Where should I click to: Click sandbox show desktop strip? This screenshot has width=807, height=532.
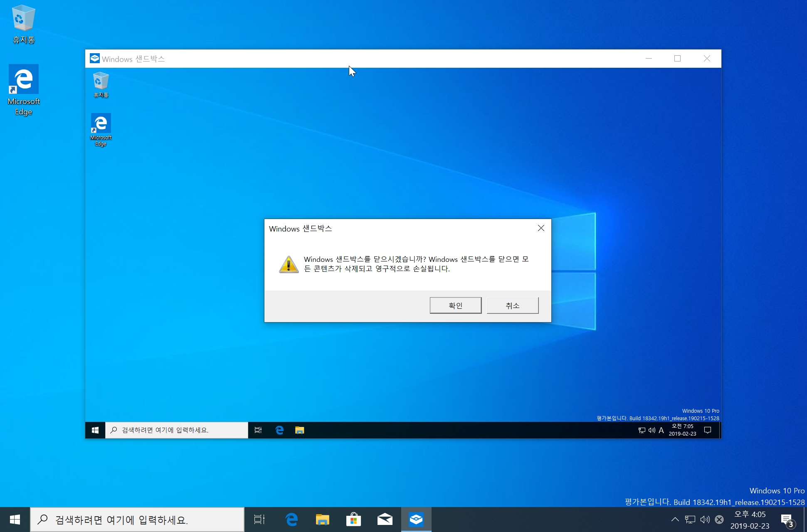click(720, 430)
